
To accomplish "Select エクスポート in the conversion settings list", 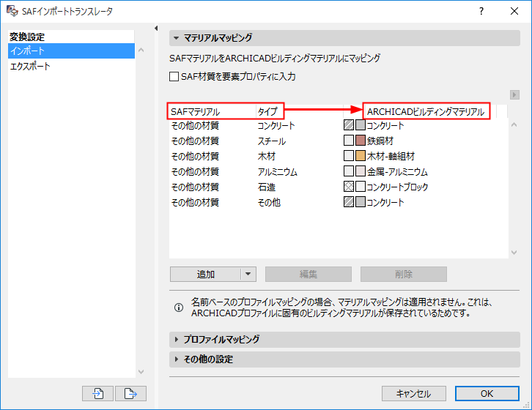I will pyautogui.click(x=71, y=66).
